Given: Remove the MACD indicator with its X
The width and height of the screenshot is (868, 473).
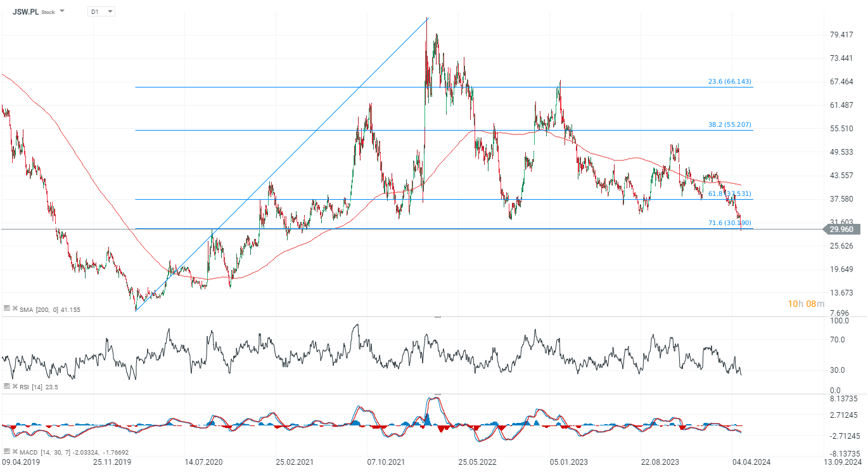Looking at the screenshot, I should [x=15, y=450].
